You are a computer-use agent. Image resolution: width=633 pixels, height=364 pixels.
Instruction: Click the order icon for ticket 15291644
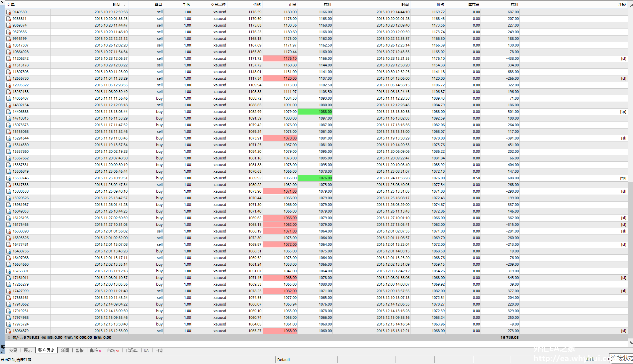9,138
